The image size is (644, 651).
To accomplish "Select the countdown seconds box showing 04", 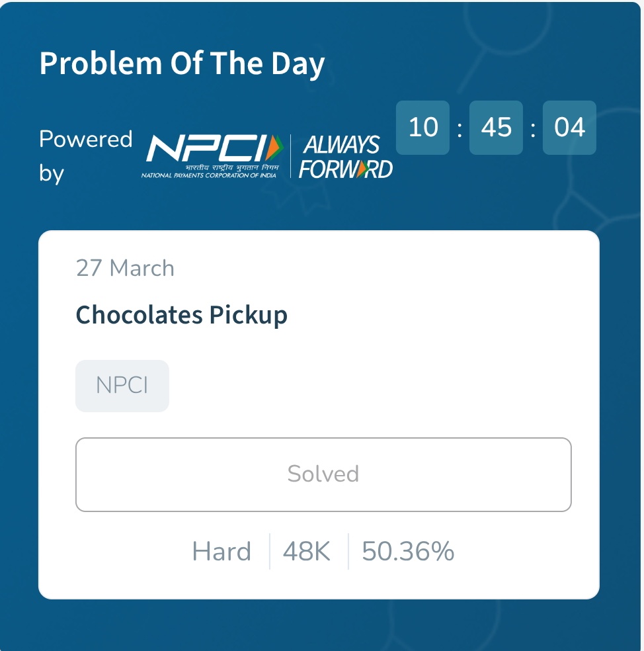I will [569, 127].
